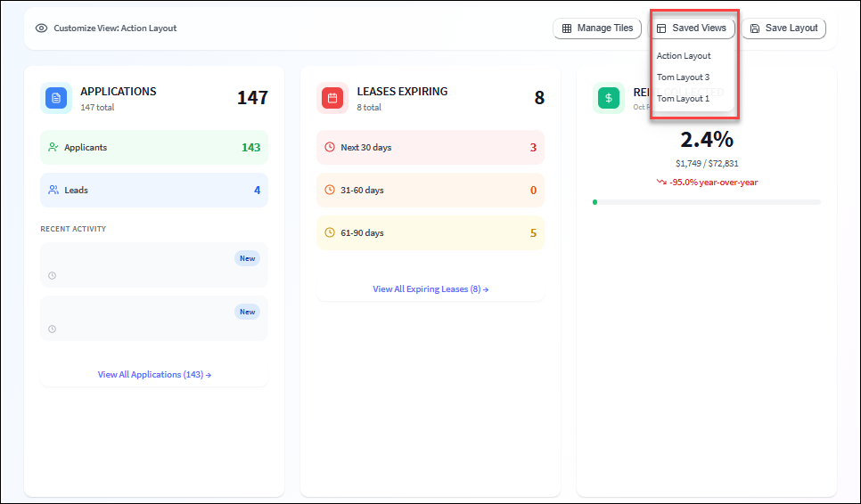Click the Save Layout button
Image resolution: width=861 pixels, height=504 pixels.
click(783, 28)
